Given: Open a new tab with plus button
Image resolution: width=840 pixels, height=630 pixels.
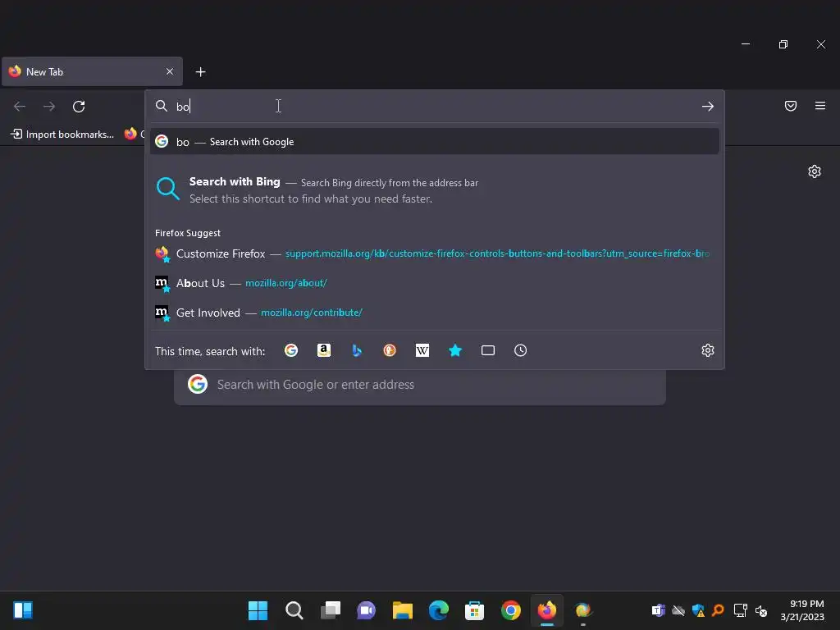Looking at the screenshot, I should [200, 72].
